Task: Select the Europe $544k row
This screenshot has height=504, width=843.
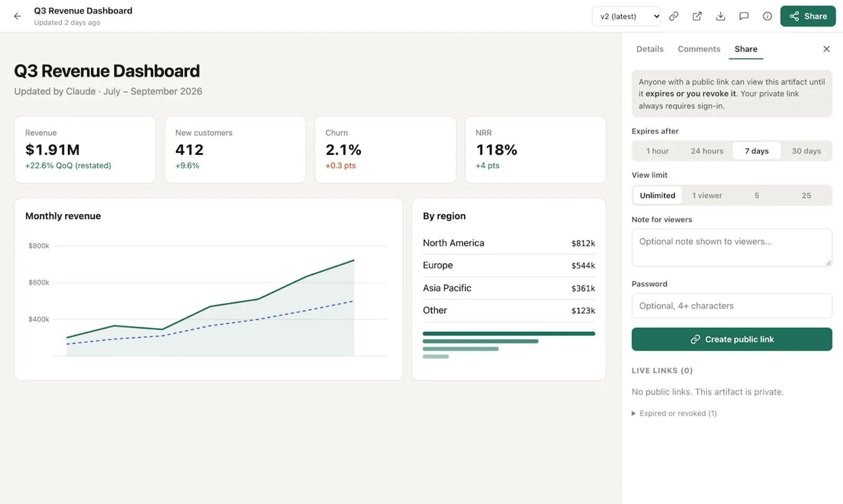Action: [x=509, y=265]
